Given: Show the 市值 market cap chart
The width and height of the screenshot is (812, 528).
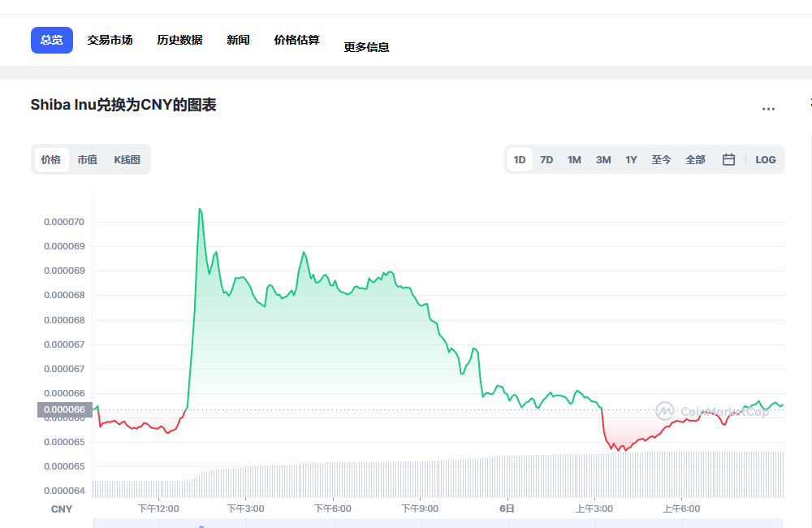Looking at the screenshot, I should click(87, 159).
